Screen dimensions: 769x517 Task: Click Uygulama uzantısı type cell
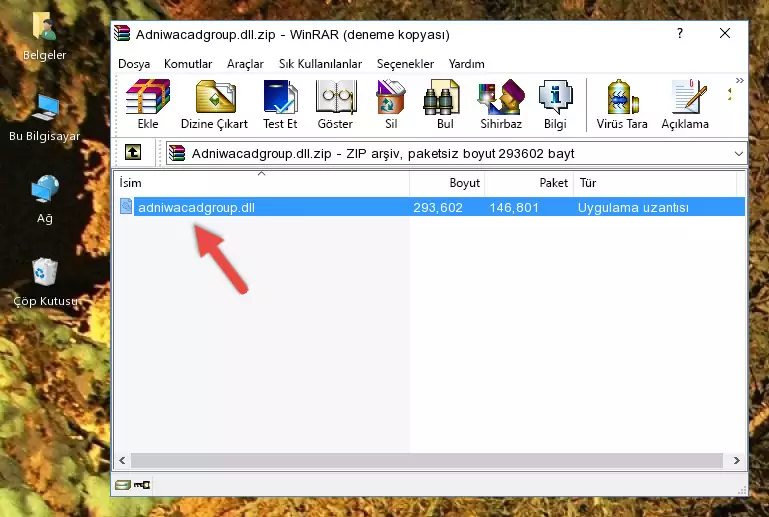point(633,207)
